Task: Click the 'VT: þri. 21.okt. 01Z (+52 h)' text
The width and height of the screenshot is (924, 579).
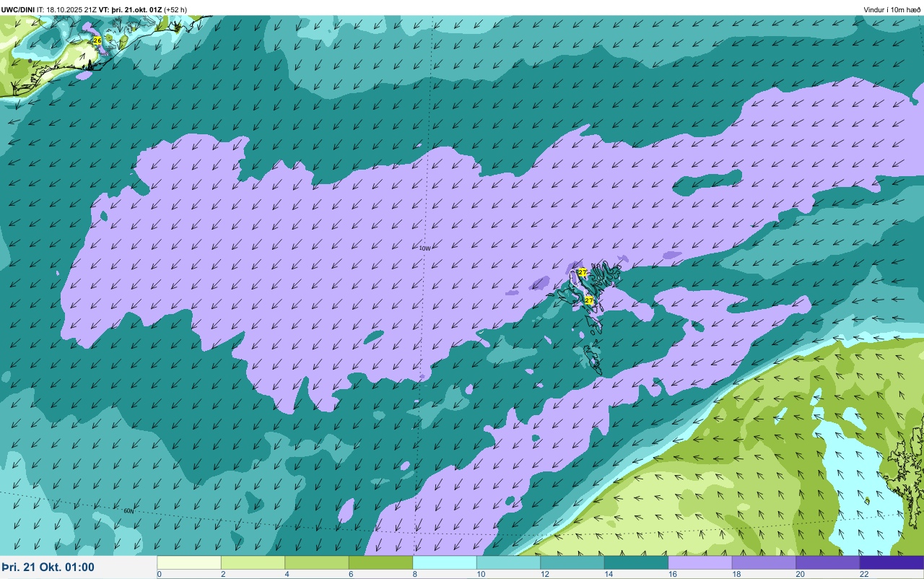Action: tap(144, 9)
